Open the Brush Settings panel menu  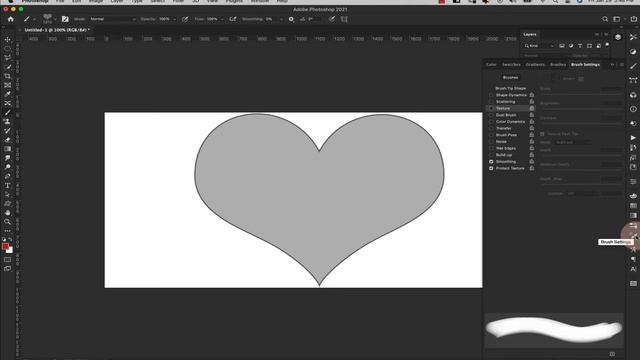pyautogui.click(x=622, y=64)
